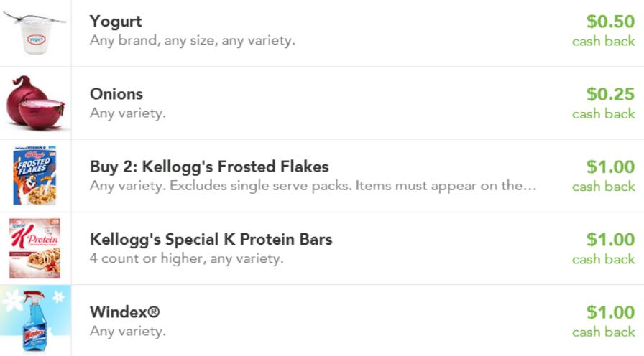Image resolution: width=644 pixels, height=356 pixels.
Task: Tap the Special K Protein Bars box image
Action: (34, 248)
